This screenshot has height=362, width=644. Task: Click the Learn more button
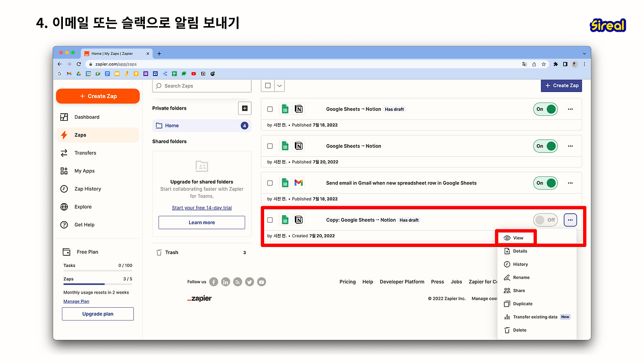(x=202, y=223)
